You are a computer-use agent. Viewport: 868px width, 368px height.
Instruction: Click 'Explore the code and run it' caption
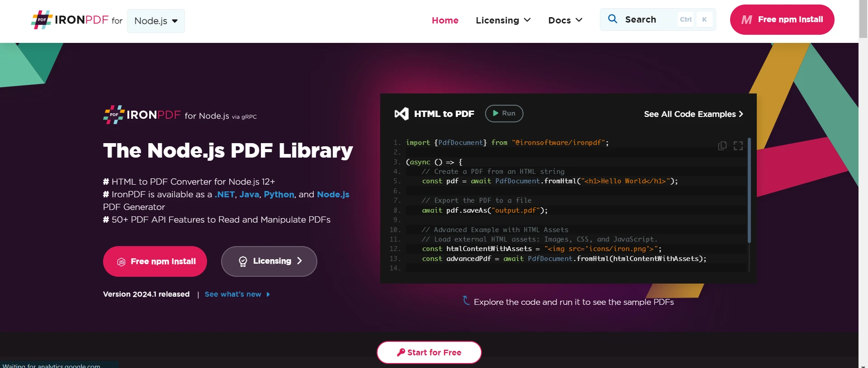coord(574,302)
